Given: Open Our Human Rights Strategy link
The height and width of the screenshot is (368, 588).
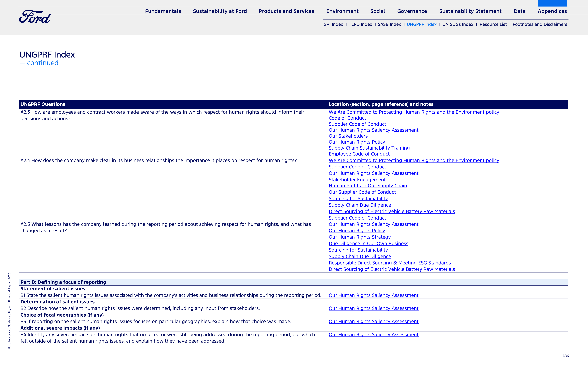Looking at the screenshot, I should (x=359, y=237).
